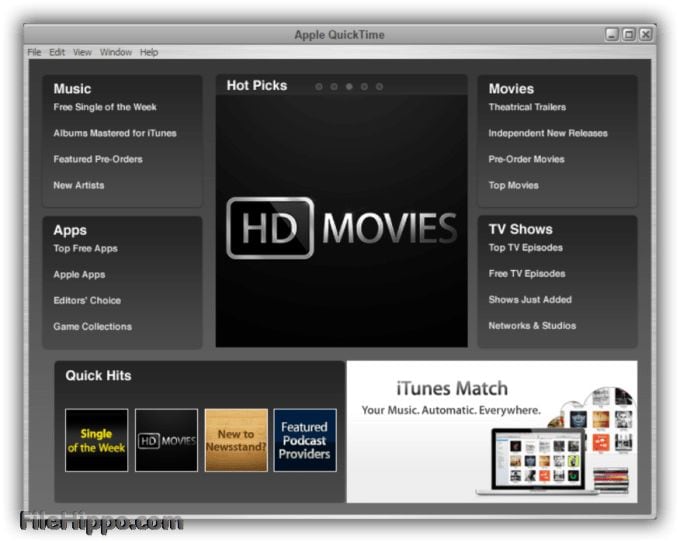
Task: Open the iTunes Match banner
Action: coord(492,432)
